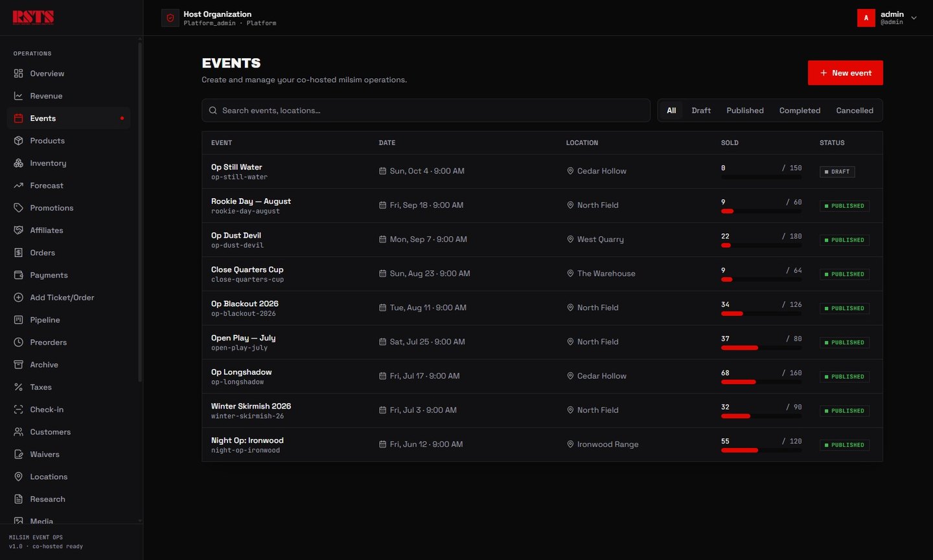
Task: Click the 'Ironwood Range' location cell
Action: click(608, 445)
